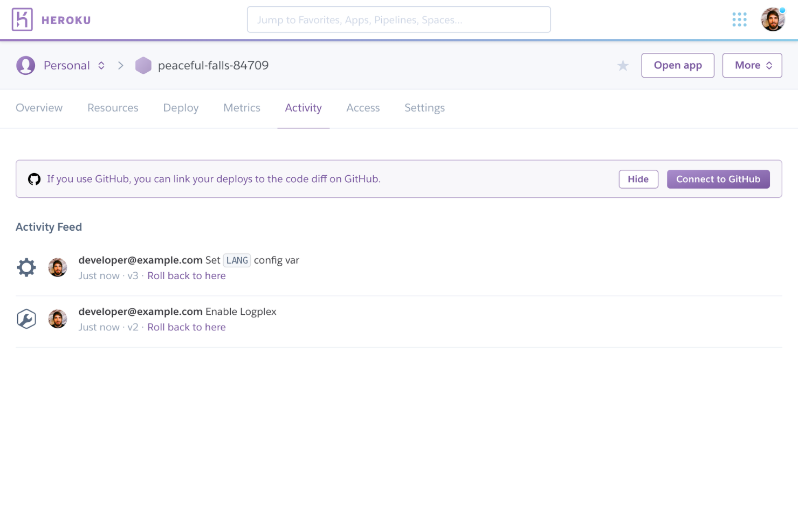The height and width of the screenshot is (532, 798).
Task: Hide the GitHub connection banner
Action: pyautogui.click(x=638, y=179)
